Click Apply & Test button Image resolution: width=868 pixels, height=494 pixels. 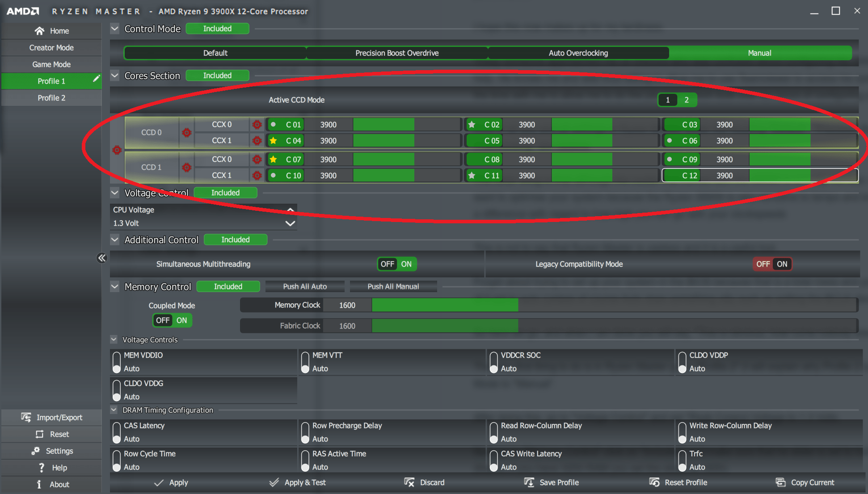coord(298,482)
